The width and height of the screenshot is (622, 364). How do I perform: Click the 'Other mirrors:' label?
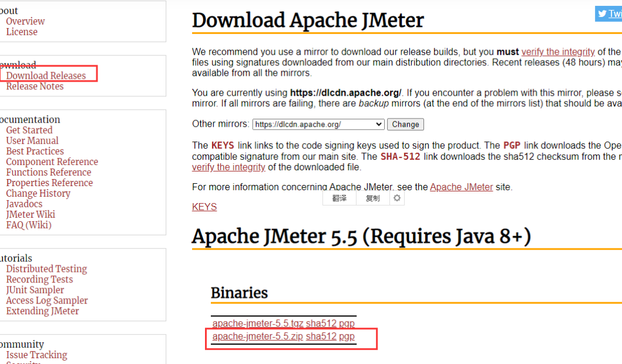(221, 124)
